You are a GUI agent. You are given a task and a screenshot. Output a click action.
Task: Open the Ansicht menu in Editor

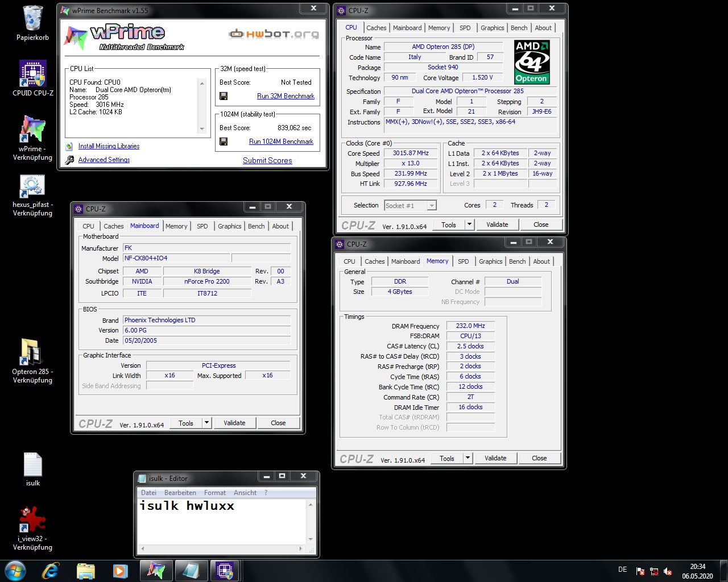click(245, 493)
